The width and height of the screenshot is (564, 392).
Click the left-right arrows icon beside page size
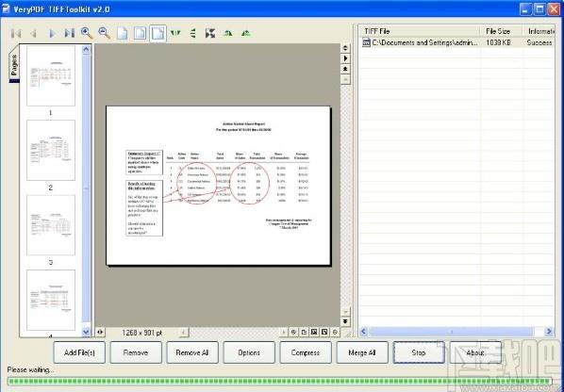(x=100, y=333)
